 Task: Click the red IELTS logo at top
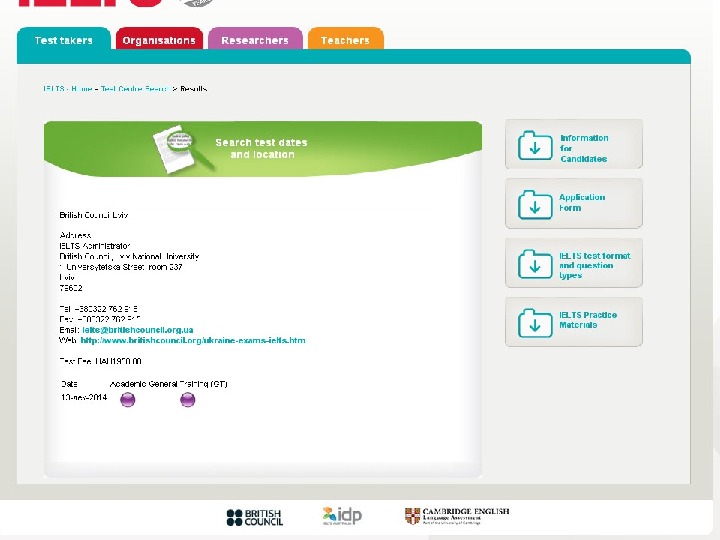90,3
